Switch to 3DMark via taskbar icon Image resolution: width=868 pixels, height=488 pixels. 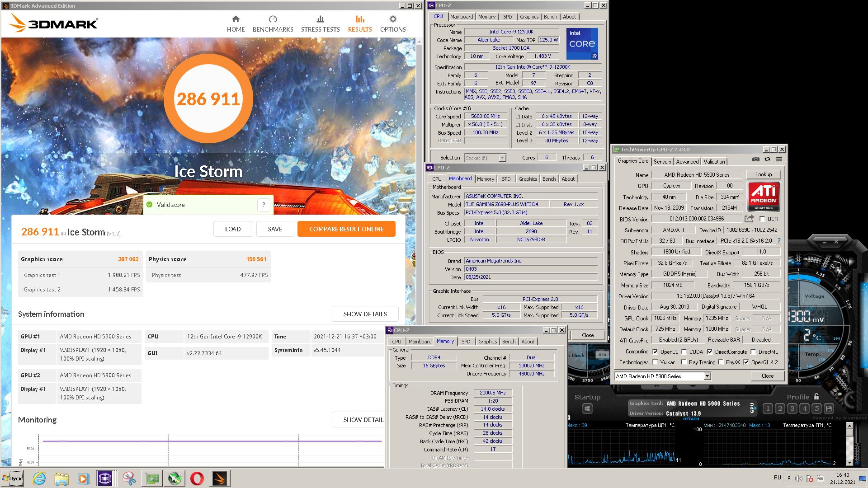[x=219, y=479]
